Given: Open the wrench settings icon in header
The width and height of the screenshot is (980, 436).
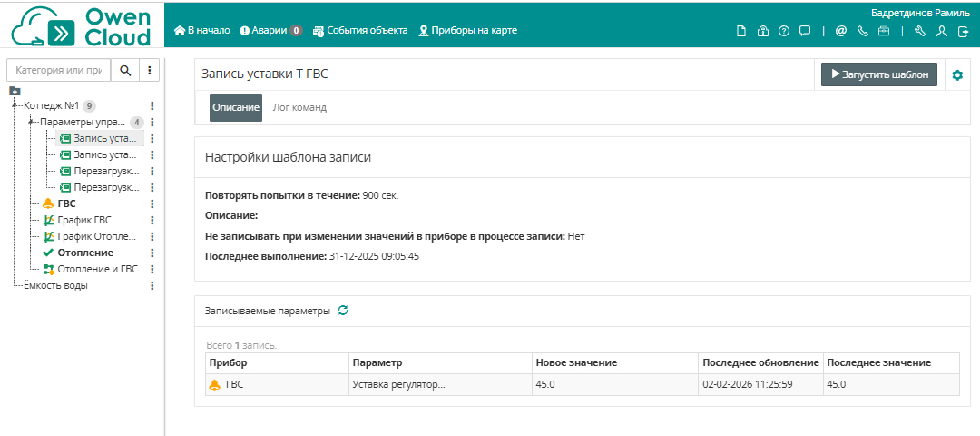Looking at the screenshot, I should click(919, 31).
